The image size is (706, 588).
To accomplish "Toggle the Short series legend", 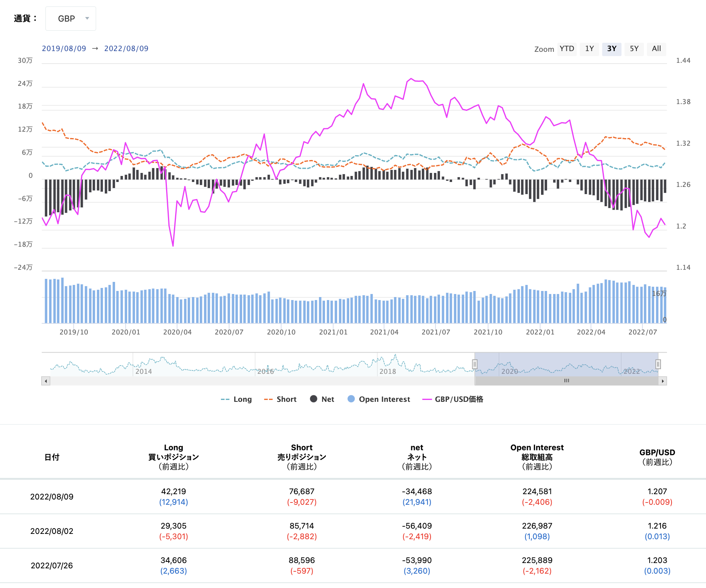I will click(280, 399).
